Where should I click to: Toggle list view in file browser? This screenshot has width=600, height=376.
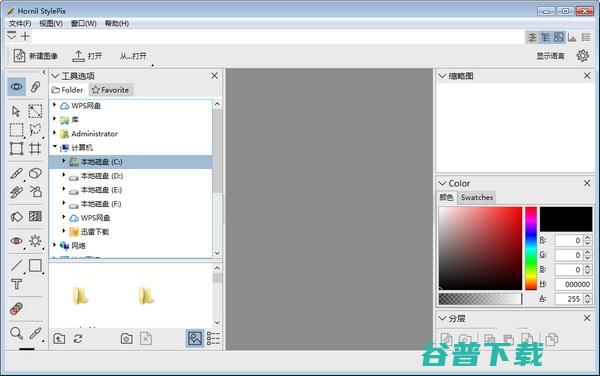tap(213, 338)
